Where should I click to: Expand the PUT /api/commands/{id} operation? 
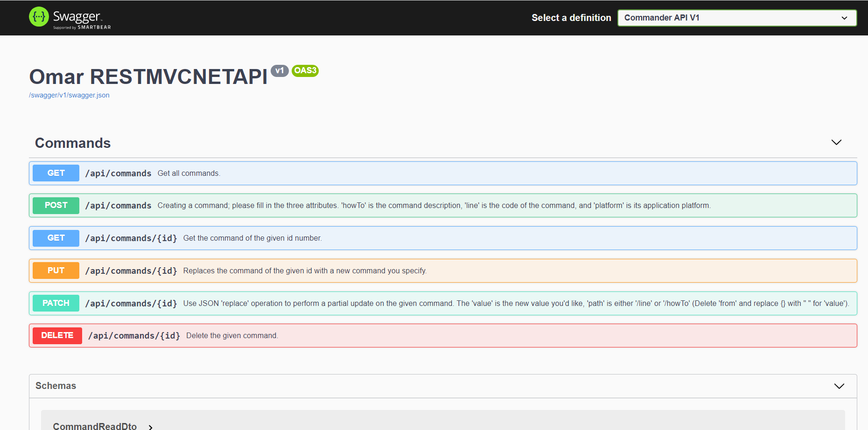[x=443, y=270]
